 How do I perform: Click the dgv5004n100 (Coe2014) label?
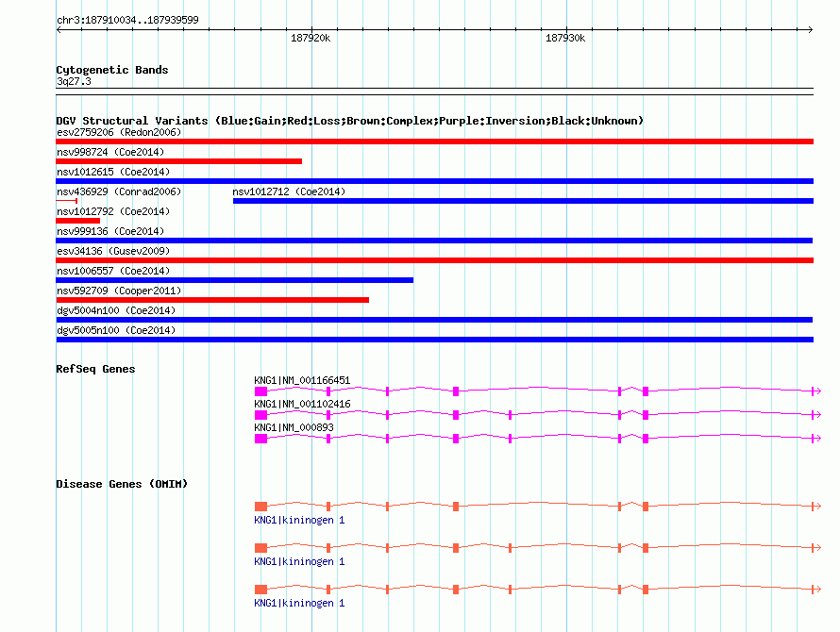tap(116, 310)
